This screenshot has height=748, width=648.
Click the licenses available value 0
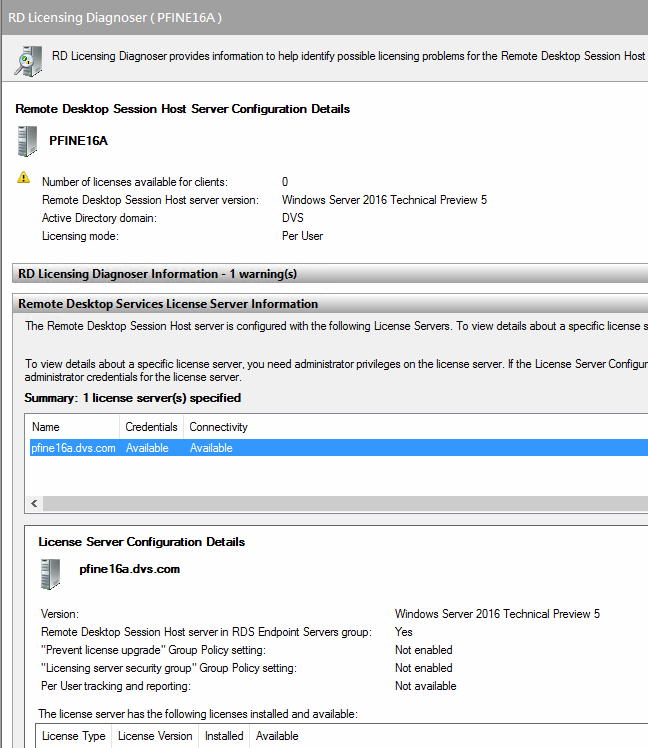click(285, 182)
